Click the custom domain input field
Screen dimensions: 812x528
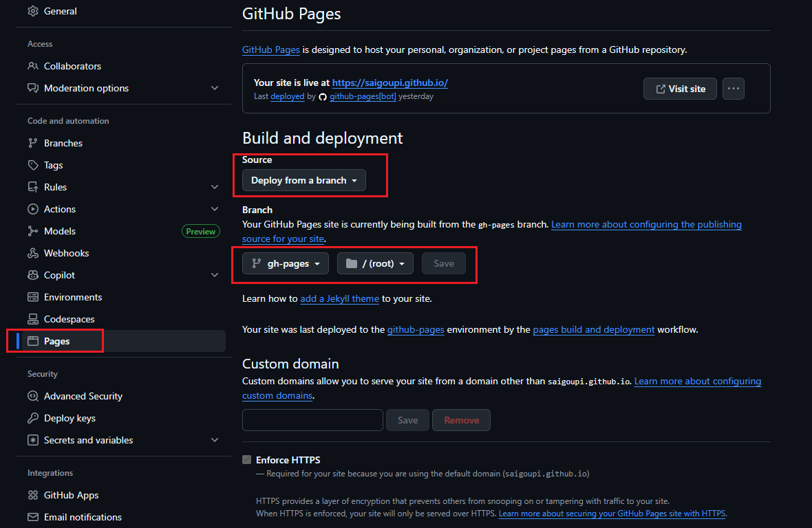coord(312,419)
